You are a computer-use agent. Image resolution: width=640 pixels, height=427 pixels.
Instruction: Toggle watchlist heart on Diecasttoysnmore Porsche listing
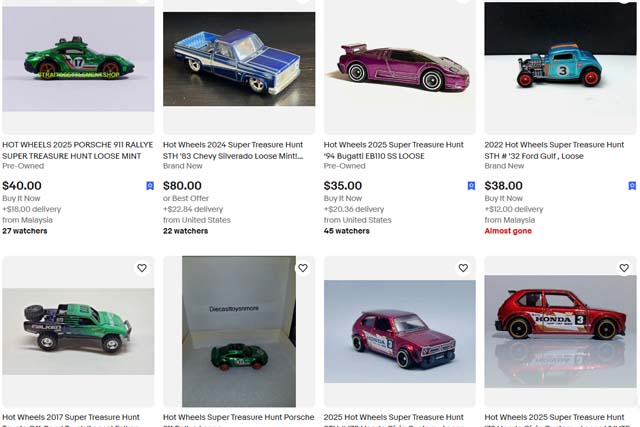302,268
